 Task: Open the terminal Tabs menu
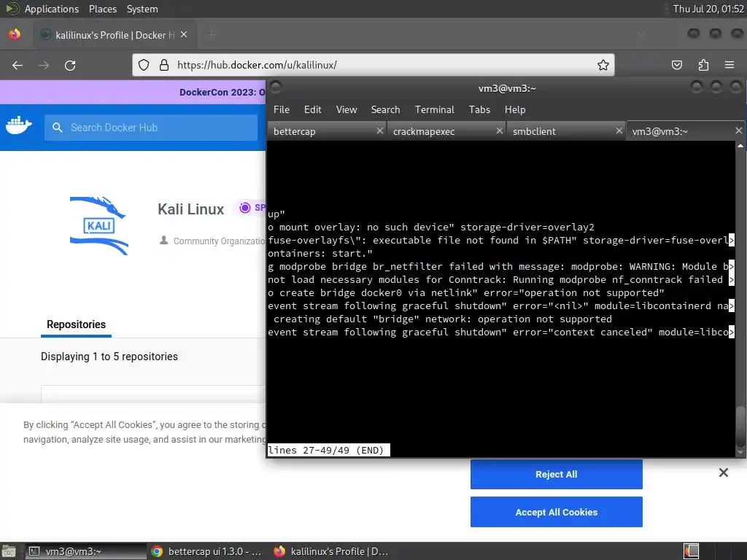coord(479,109)
